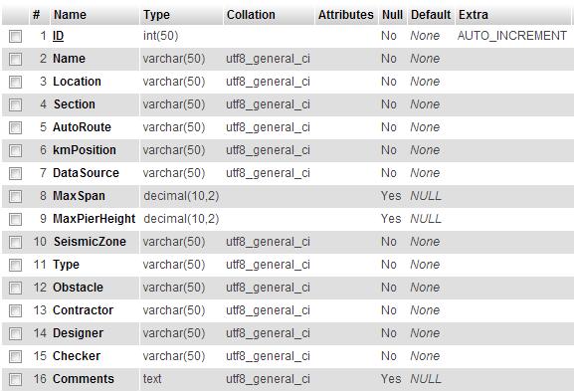Check the box beside the Checker field
574x392 pixels.
tap(15, 356)
